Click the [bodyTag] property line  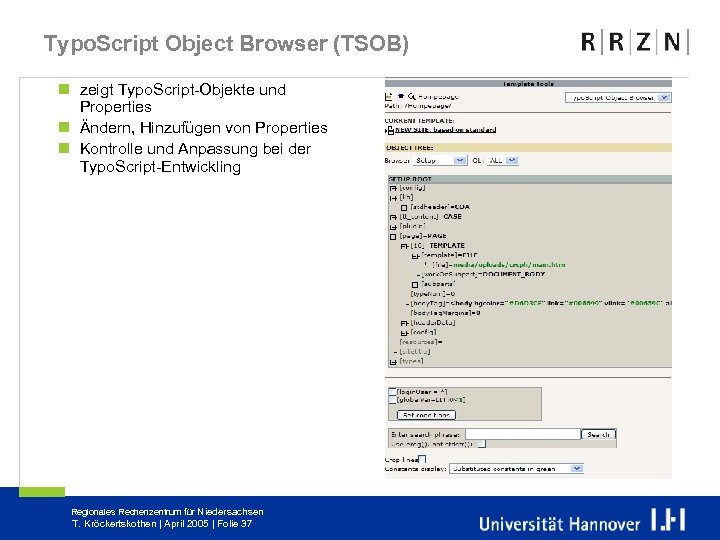(x=541, y=304)
